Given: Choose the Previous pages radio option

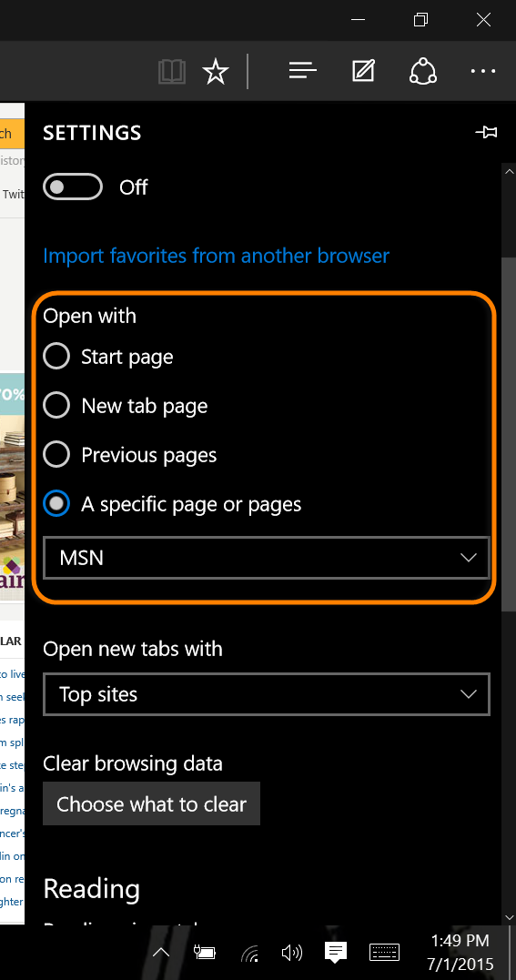Looking at the screenshot, I should pyautogui.click(x=56, y=455).
